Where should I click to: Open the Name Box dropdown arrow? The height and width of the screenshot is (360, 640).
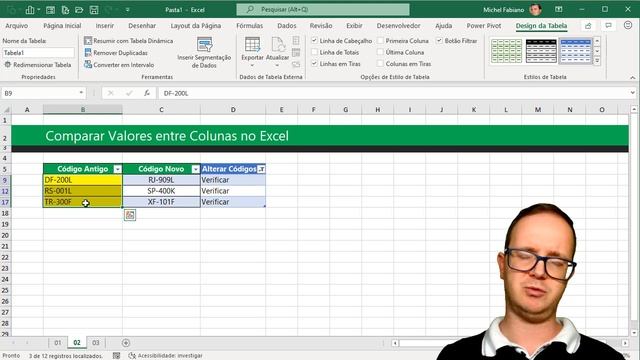[81, 93]
